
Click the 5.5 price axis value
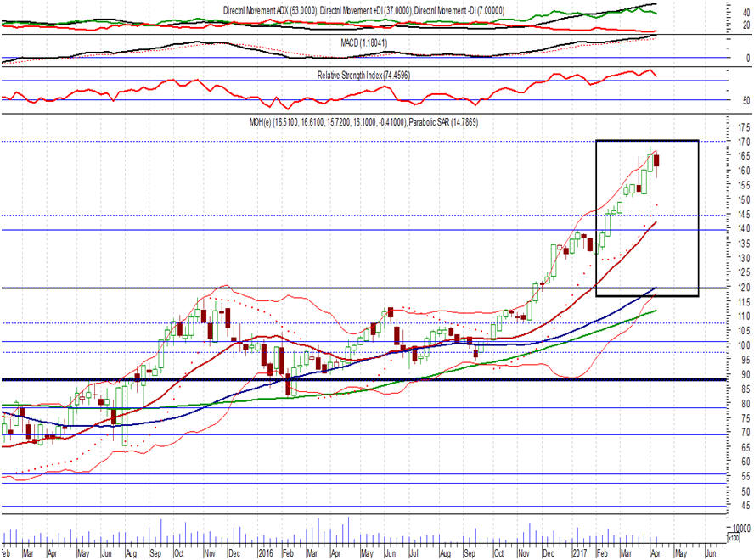746,476
